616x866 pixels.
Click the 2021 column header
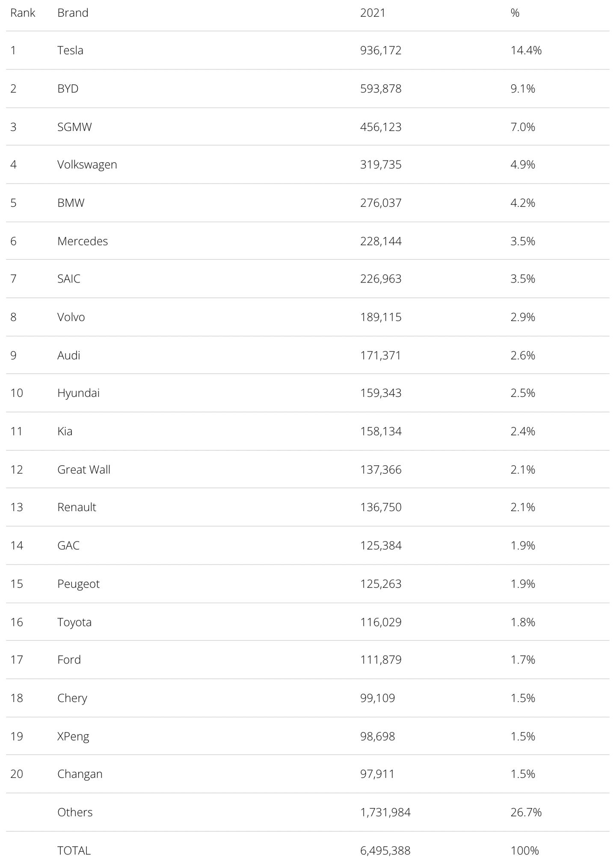[x=373, y=13]
